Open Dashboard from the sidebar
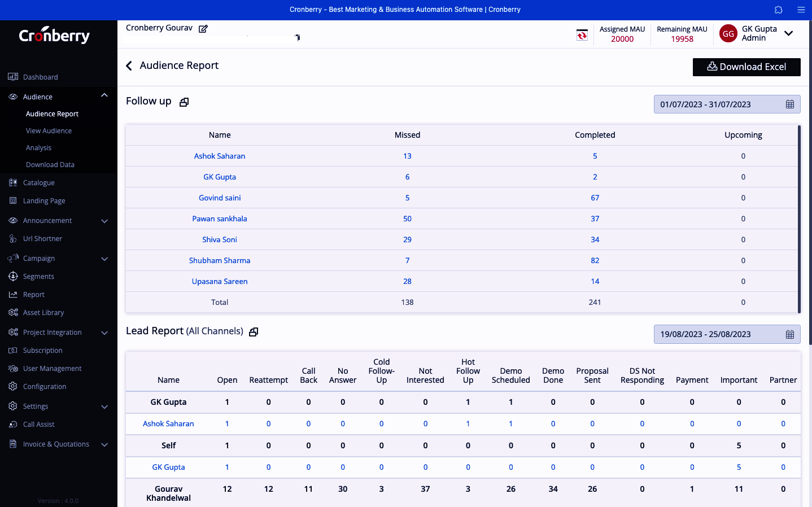The width and height of the screenshot is (812, 507). coord(40,77)
